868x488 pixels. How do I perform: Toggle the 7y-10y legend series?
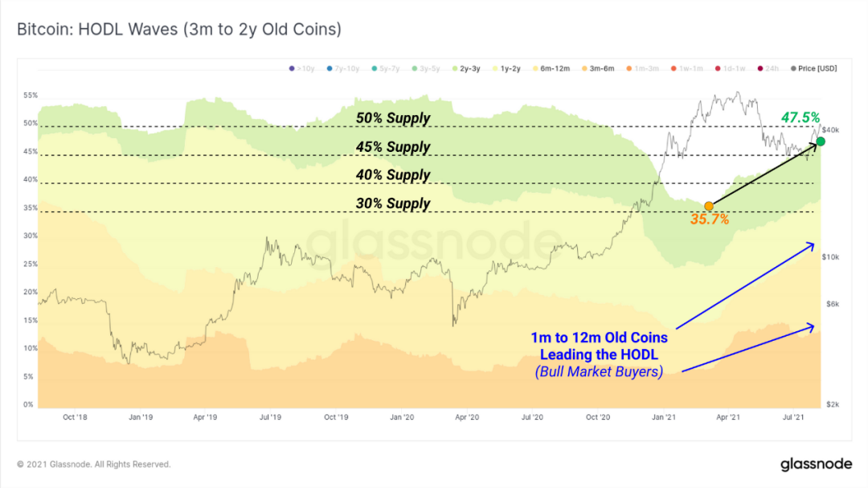coord(343,68)
